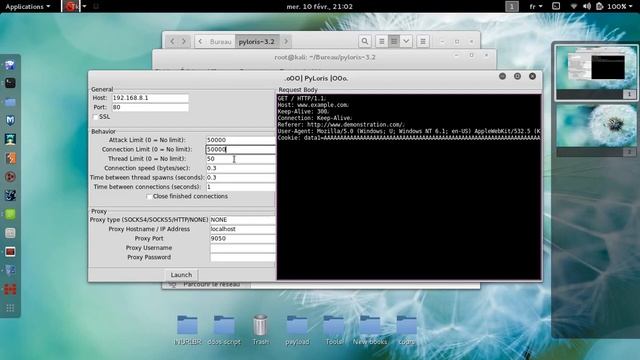Open the New books desktop folder
Screen dimensions: 640x360
(x=370, y=330)
